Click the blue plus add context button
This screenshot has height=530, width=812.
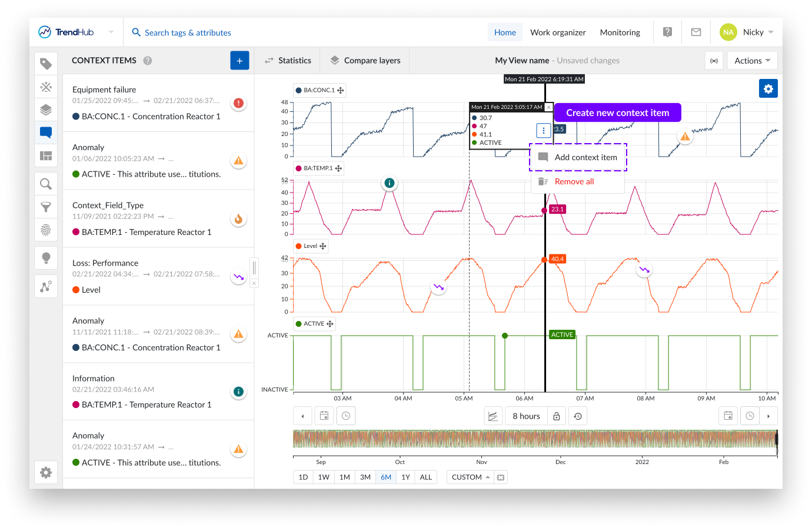pyautogui.click(x=239, y=61)
